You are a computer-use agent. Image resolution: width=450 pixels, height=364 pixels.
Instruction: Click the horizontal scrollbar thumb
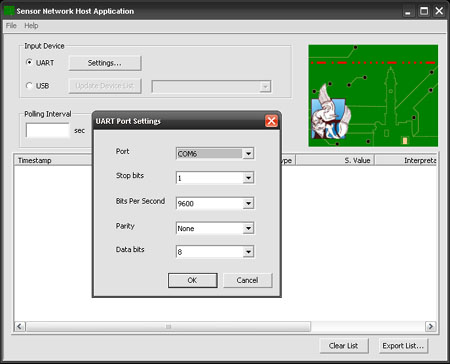(x=168, y=326)
